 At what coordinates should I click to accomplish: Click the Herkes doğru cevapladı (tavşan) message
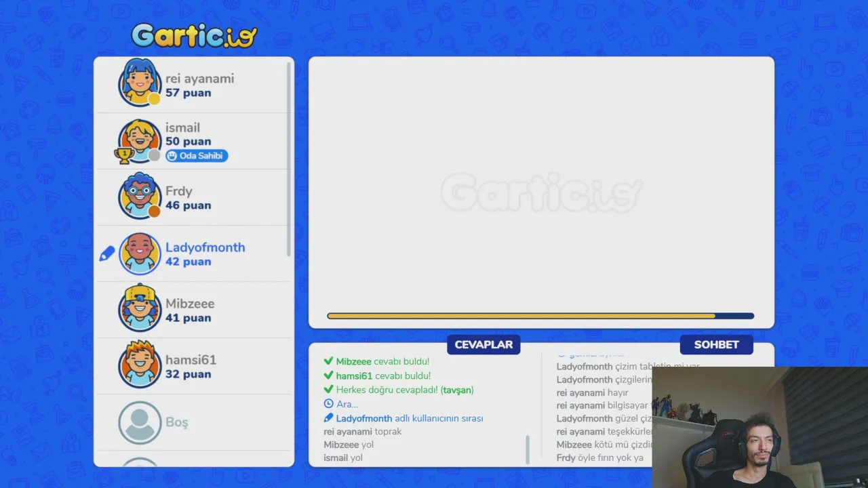(406, 390)
